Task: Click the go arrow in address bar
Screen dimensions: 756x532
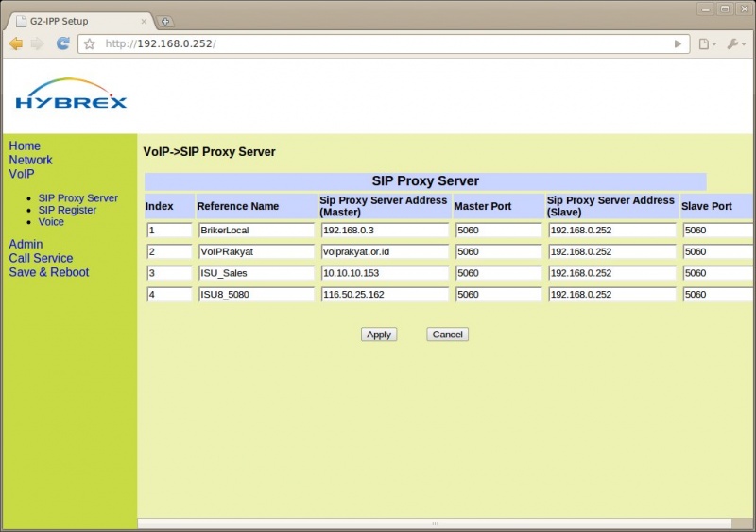Action: pos(678,43)
